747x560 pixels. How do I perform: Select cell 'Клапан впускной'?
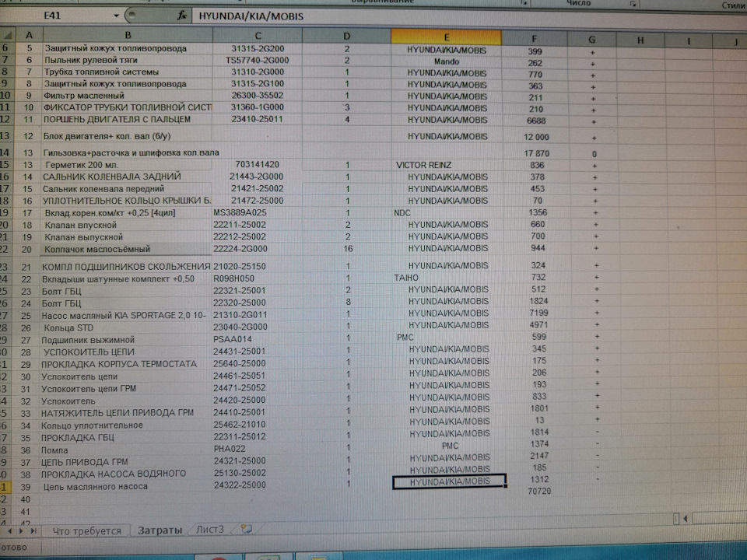click(126, 225)
